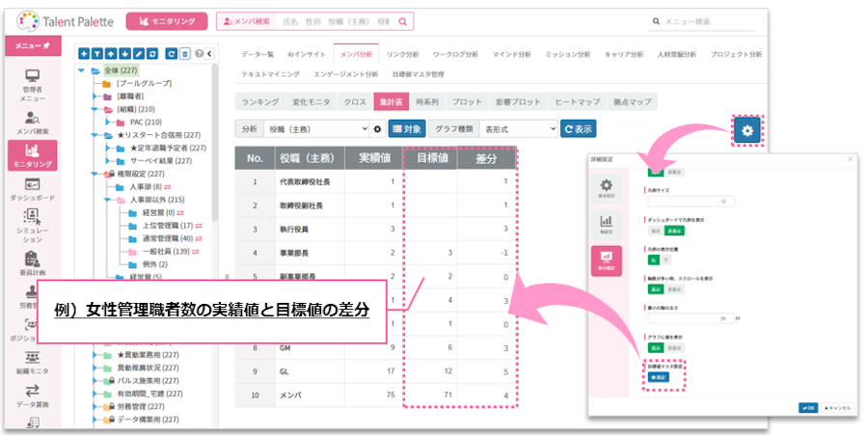This screenshot has height=437, width=868.
Task: Click the sync arrows icon above tree
Action: (x=152, y=54)
